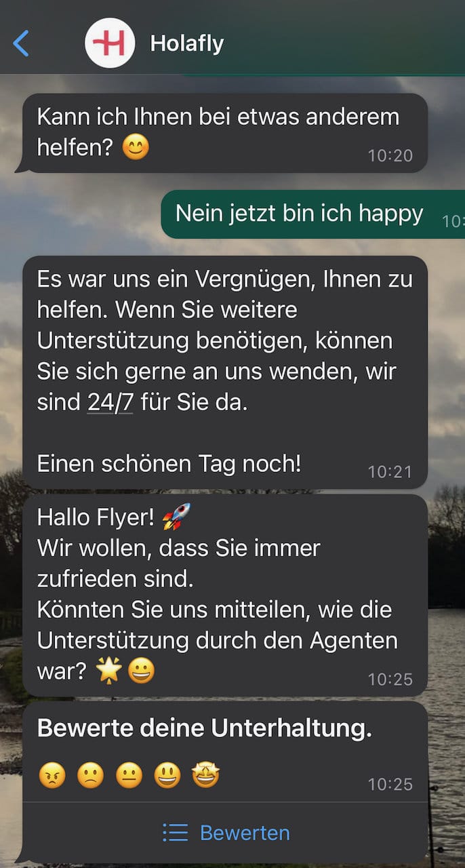Select the neutral face rating emoji
This screenshot has width=465, height=868.
[129, 775]
